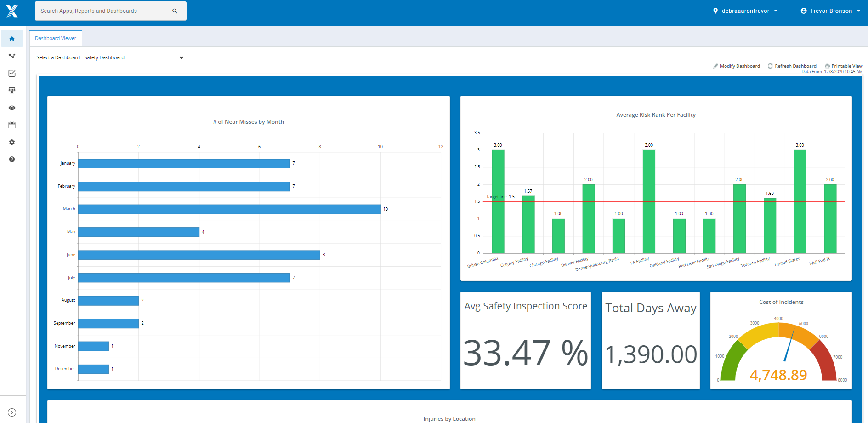Click the 33.47 % inspection score value
Viewport: 868px width, 423px height.
point(526,353)
